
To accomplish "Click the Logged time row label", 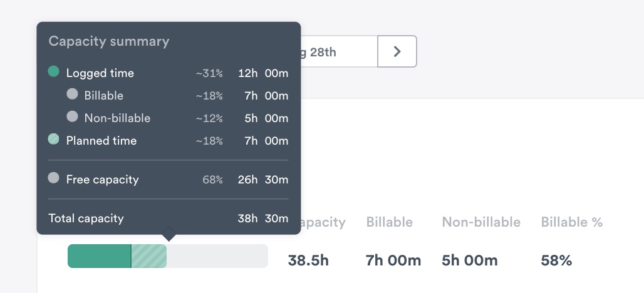I will point(100,73).
